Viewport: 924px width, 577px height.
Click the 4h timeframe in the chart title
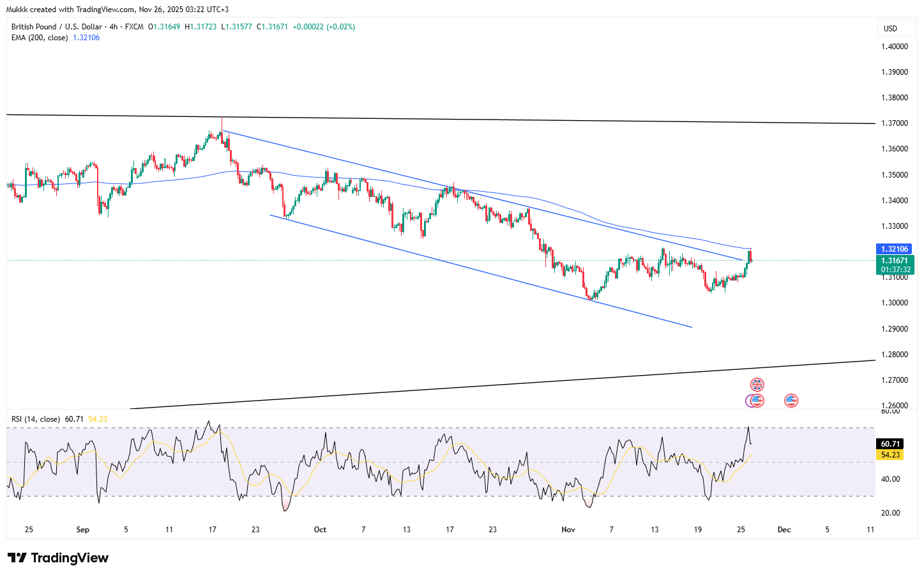pos(114,27)
